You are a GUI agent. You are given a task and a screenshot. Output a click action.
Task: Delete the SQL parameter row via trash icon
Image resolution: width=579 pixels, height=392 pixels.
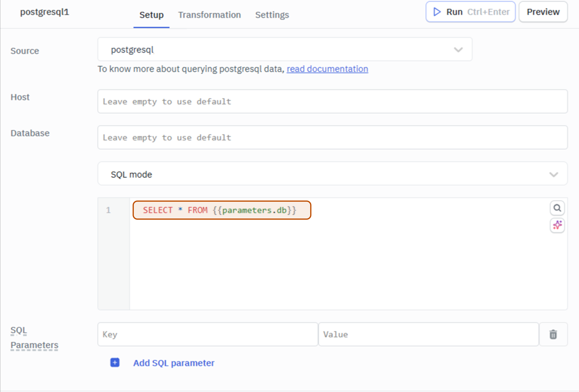(x=553, y=334)
